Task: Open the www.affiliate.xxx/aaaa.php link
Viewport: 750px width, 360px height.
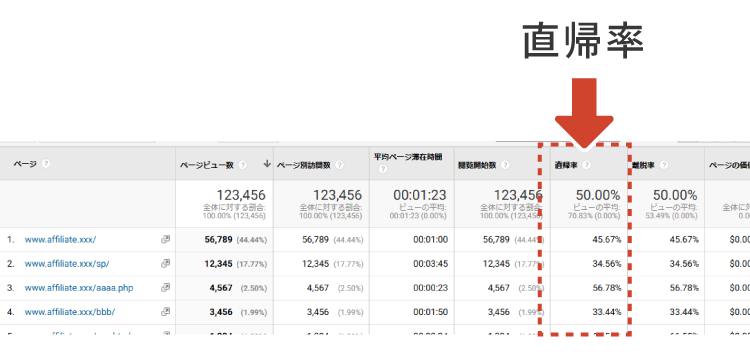Action: tap(79, 288)
